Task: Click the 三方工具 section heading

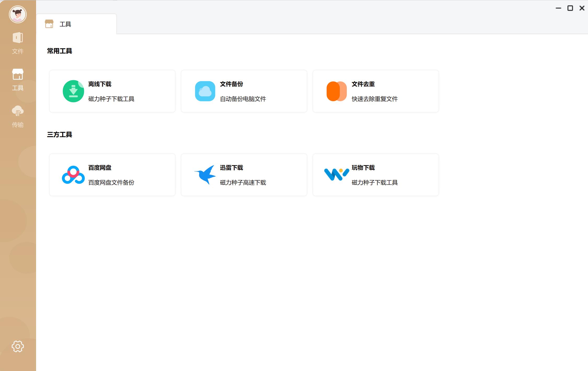Action: coord(59,135)
